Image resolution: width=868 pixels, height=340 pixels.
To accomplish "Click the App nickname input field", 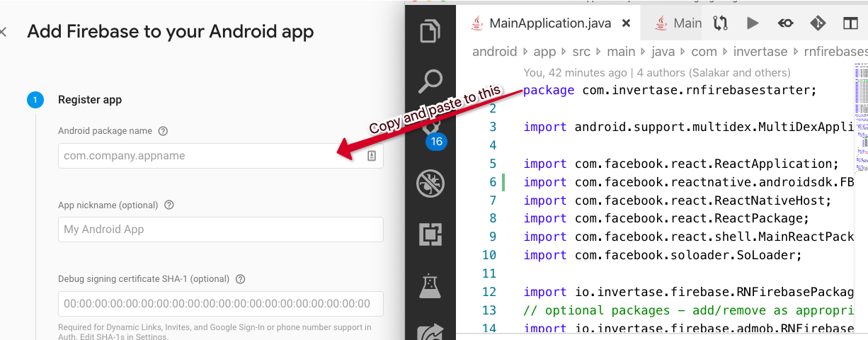I will (x=220, y=229).
